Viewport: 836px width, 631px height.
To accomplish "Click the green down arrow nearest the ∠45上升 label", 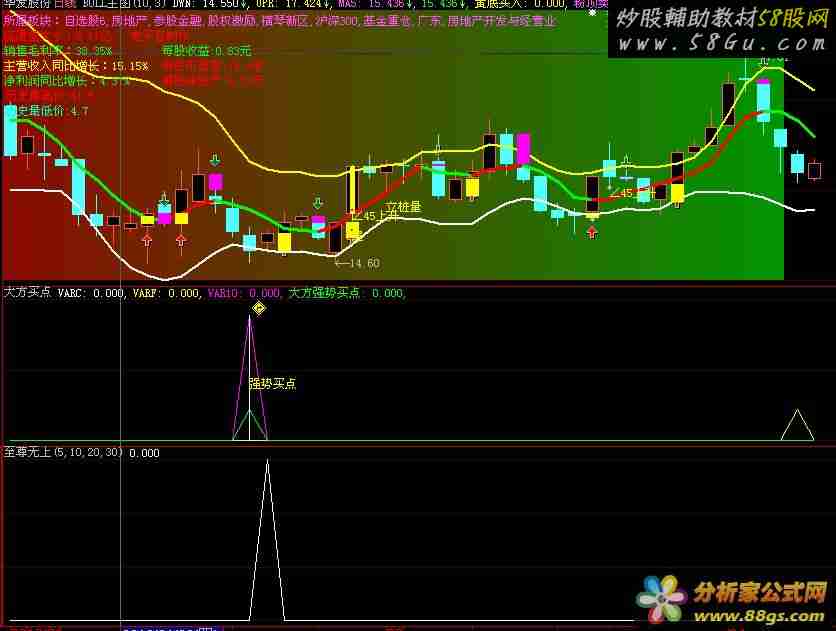I will [x=318, y=203].
